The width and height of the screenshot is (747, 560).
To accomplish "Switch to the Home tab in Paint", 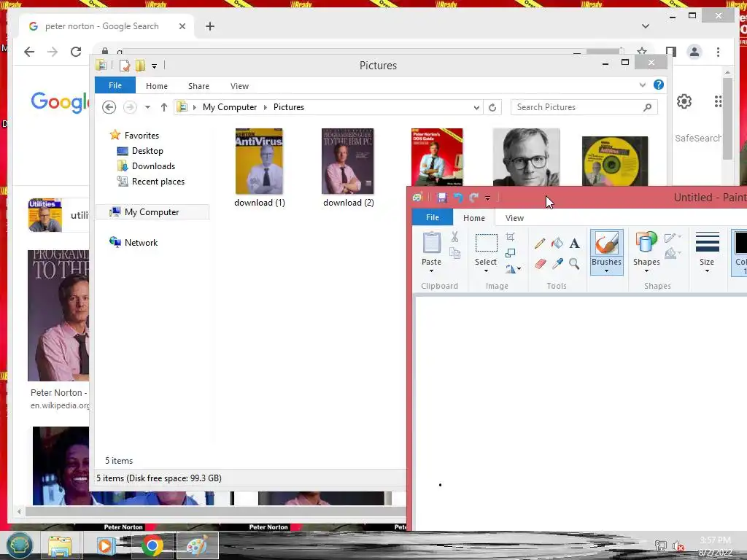I will (474, 218).
